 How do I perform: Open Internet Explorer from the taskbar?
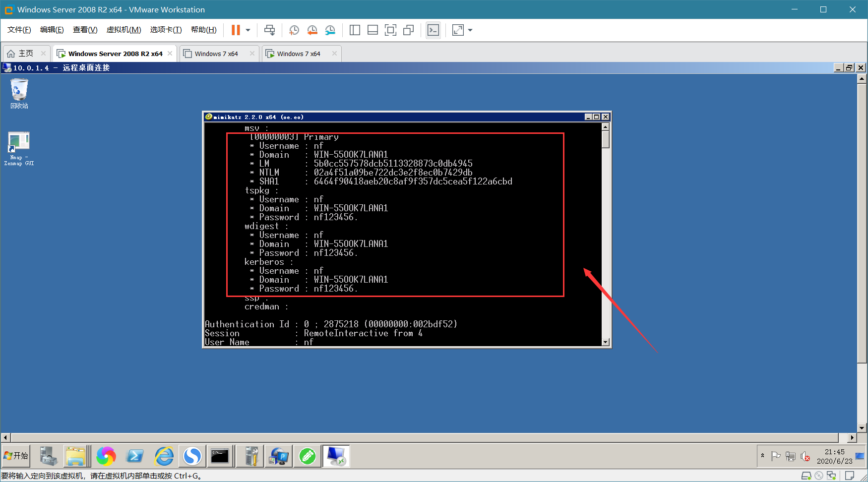pos(164,456)
